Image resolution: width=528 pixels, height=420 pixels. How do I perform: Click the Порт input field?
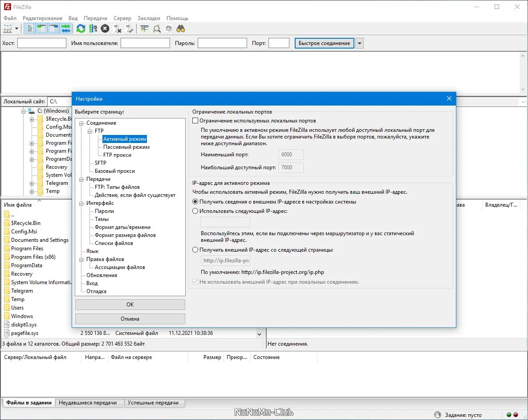pos(279,43)
